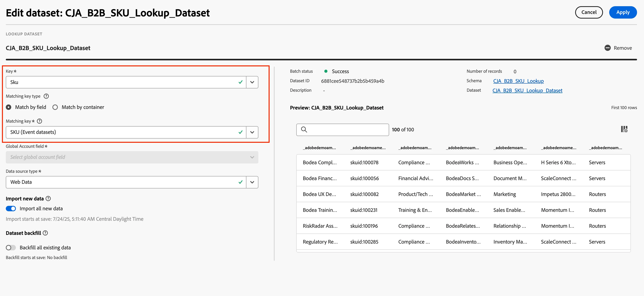
Task: Open the Import new data help icon
Action: tap(48, 198)
